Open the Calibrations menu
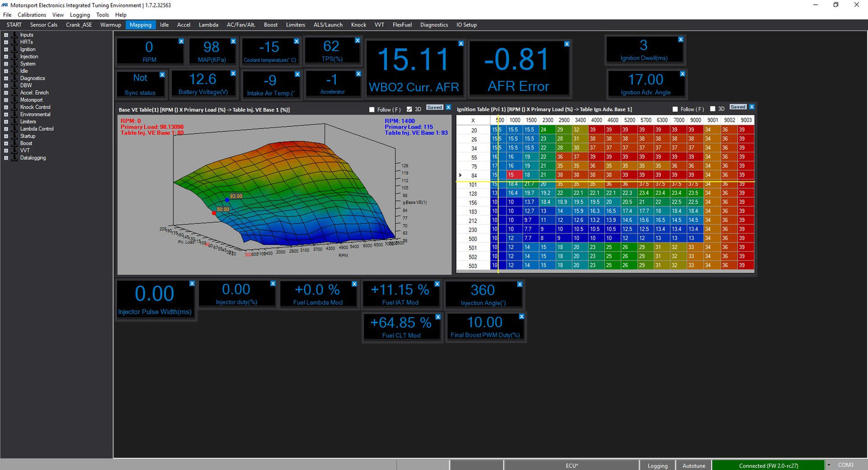 [x=32, y=14]
